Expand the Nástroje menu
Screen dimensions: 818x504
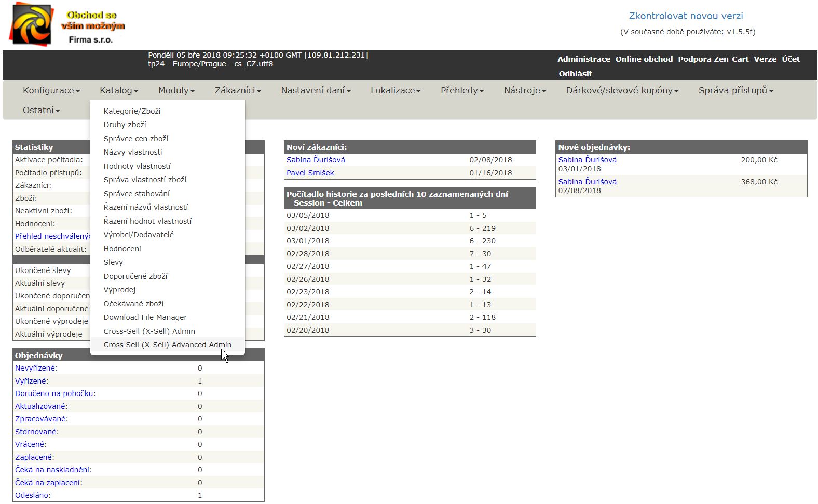525,90
